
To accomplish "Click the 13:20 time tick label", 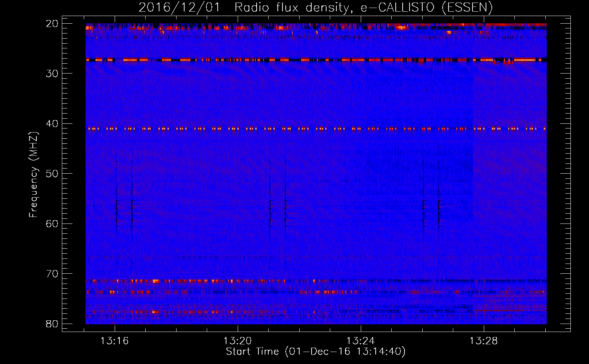I will tap(238, 341).
